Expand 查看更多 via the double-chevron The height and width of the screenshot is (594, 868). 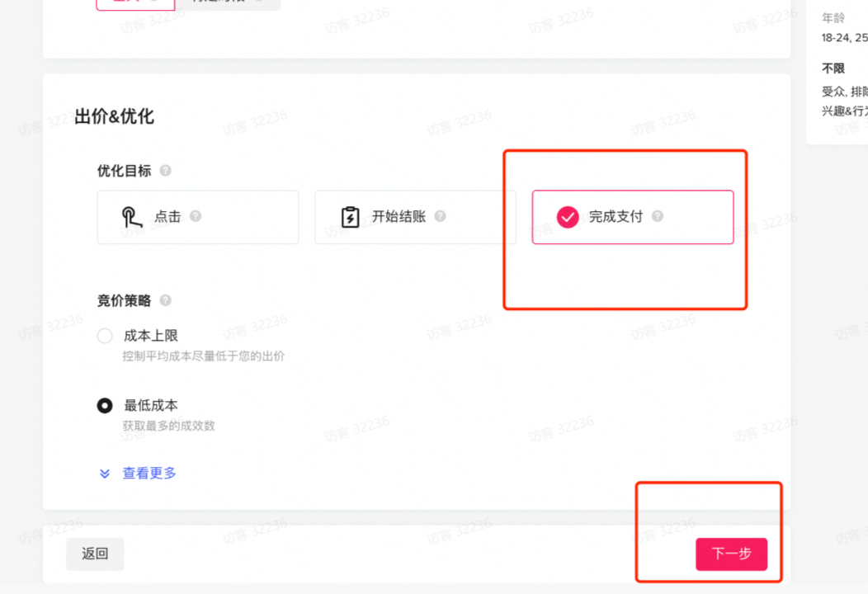104,473
